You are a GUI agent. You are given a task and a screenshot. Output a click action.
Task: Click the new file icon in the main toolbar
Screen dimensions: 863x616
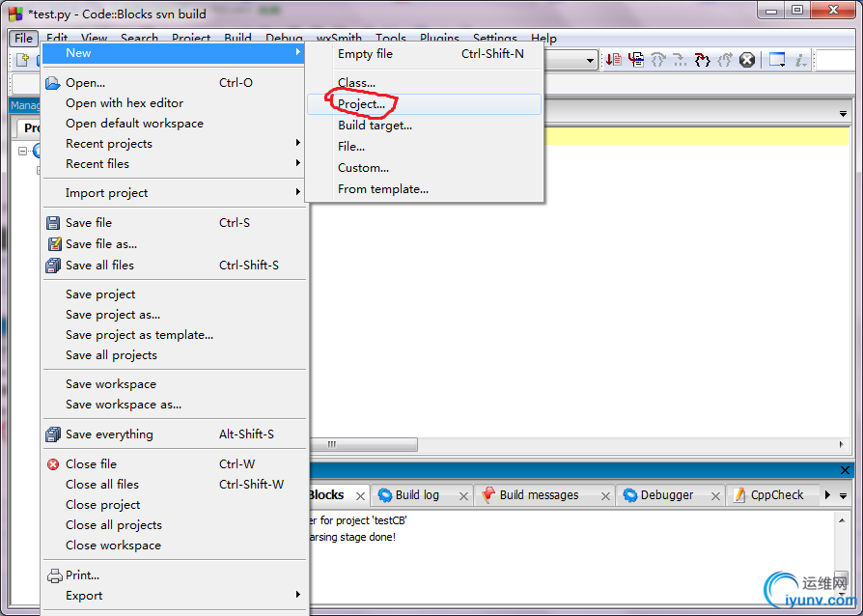coord(22,60)
